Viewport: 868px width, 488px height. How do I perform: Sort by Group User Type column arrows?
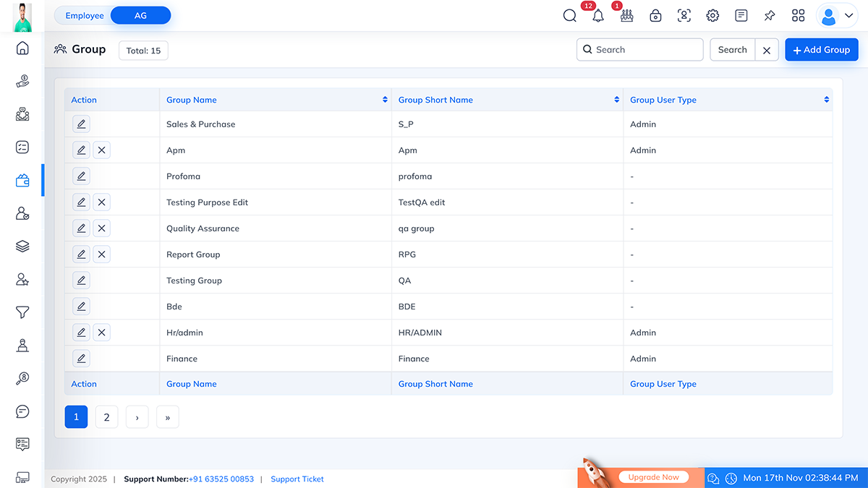click(x=826, y=100)
